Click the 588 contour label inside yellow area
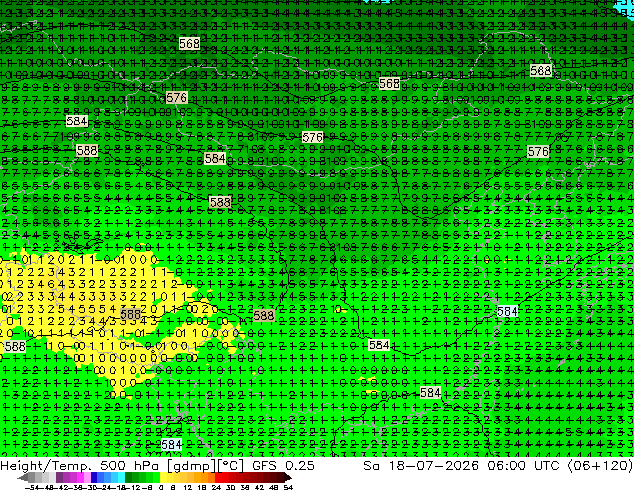Image resolution: width=634 pixels, height=490 pixels. tap(131, 314)
